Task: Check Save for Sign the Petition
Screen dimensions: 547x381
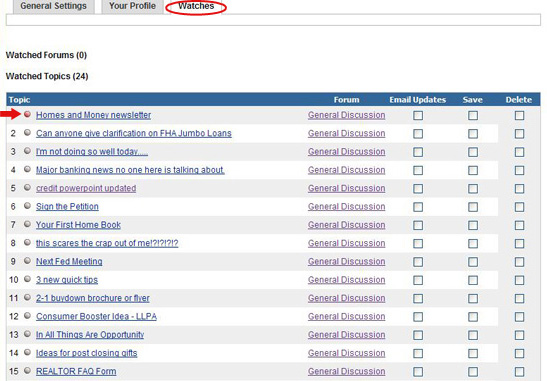Action: 473,207
